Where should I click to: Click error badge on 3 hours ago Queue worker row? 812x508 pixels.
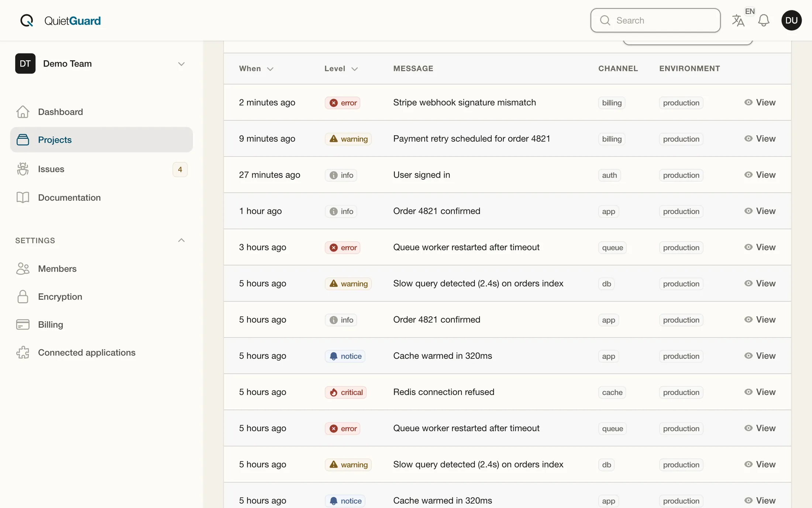point(343,248)
